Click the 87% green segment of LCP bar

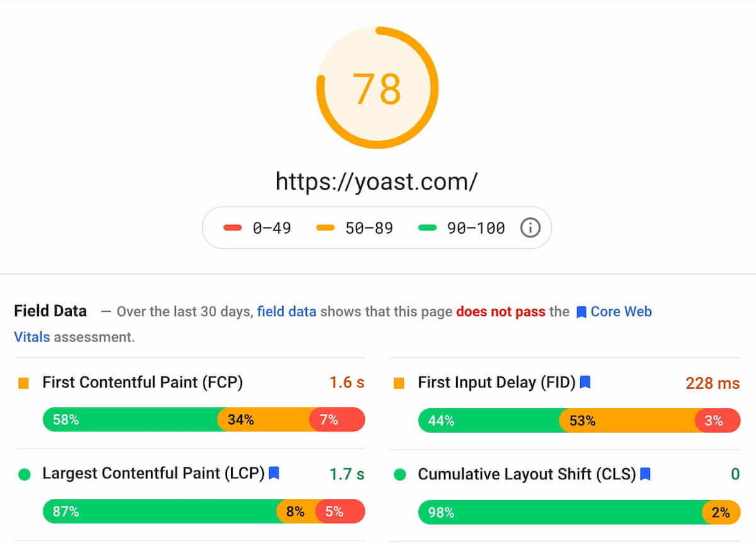coord(159,511)
